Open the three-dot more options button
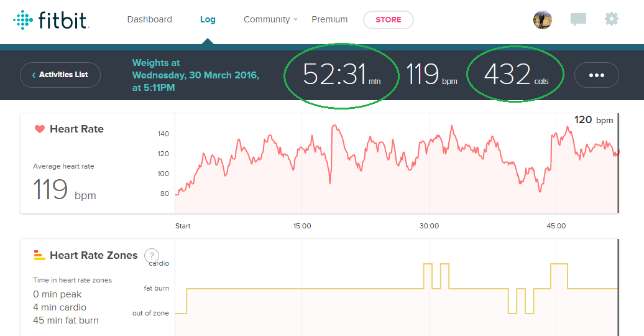Screen dimensions: 644x336 596,75
